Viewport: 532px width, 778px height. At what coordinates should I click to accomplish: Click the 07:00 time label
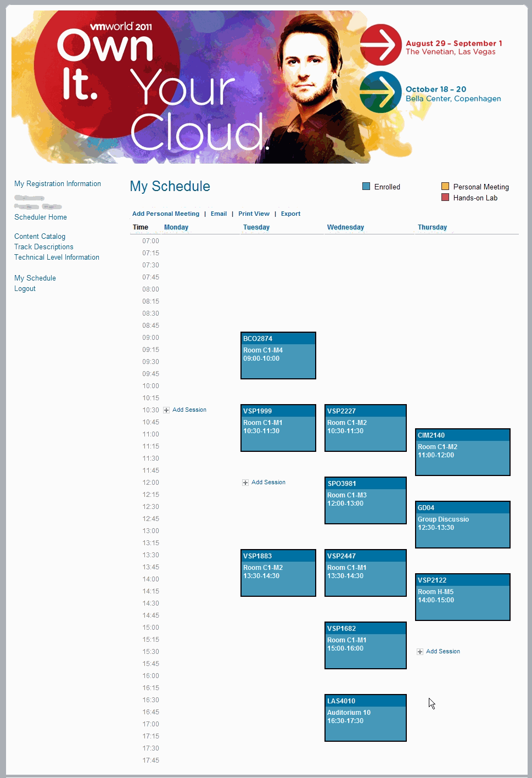(x=150, y=241)
